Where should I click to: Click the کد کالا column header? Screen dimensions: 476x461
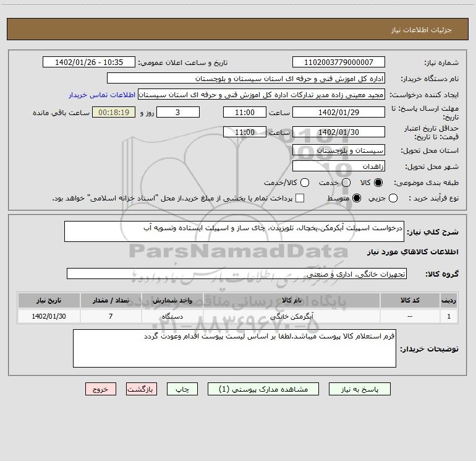pyautogui.click(x=410, y=301)
